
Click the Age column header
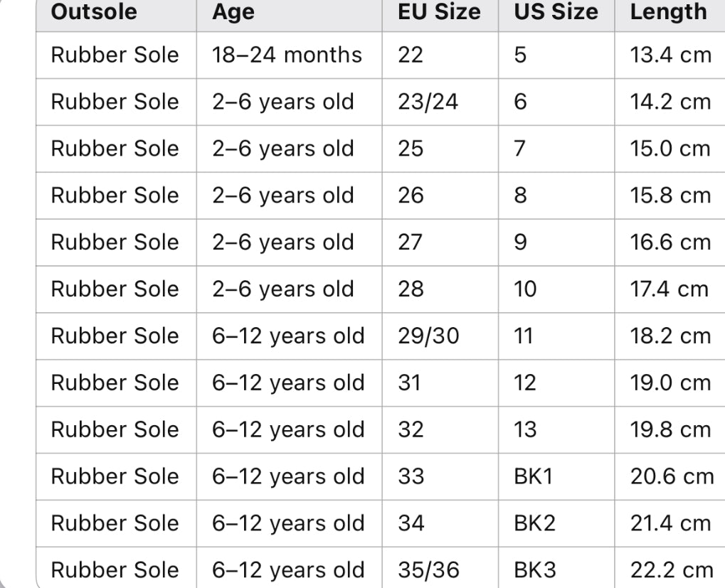pyautogui.click(x=233, y=12)
